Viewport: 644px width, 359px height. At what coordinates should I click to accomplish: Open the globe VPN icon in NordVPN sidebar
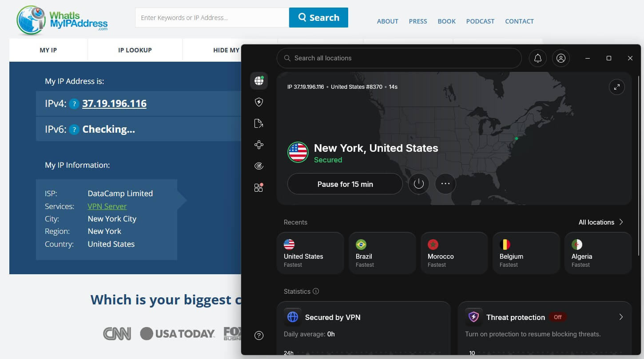[x=259, y=81]
